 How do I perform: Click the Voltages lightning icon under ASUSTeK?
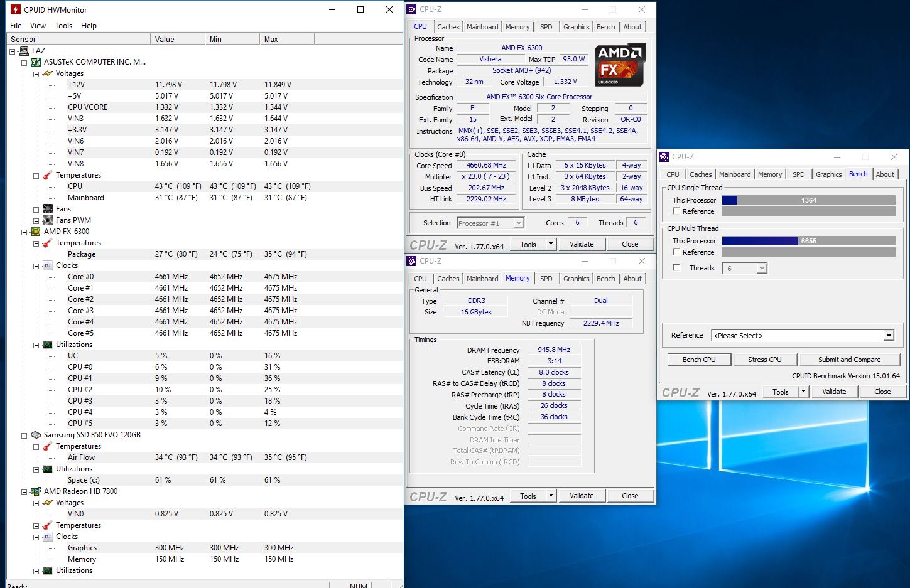click(x=48, y=73)
